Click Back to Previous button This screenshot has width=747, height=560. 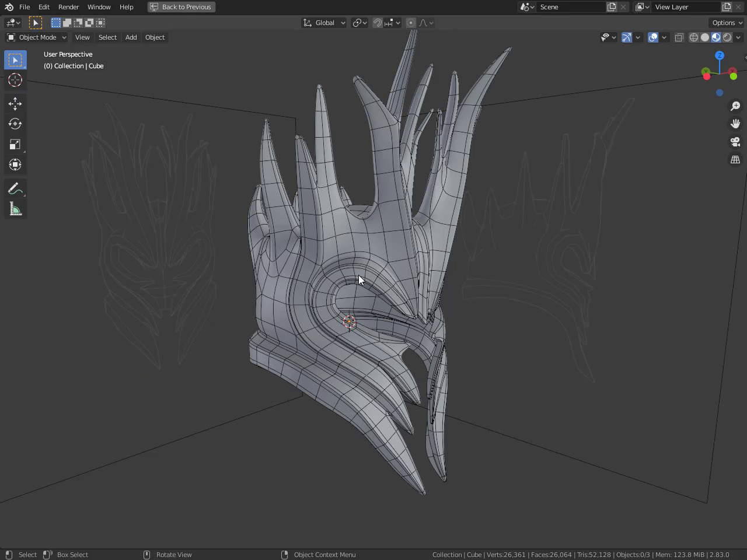181,7
